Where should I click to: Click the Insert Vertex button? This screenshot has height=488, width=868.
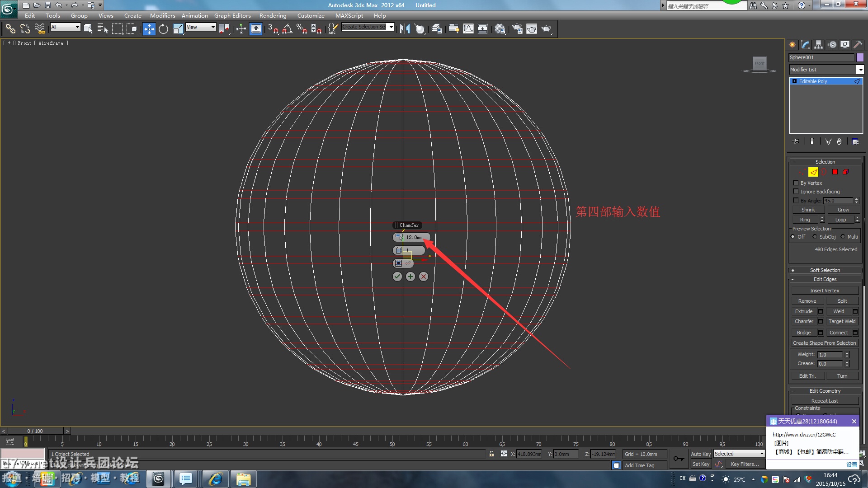pyautogui.click(x=825, y=291)
